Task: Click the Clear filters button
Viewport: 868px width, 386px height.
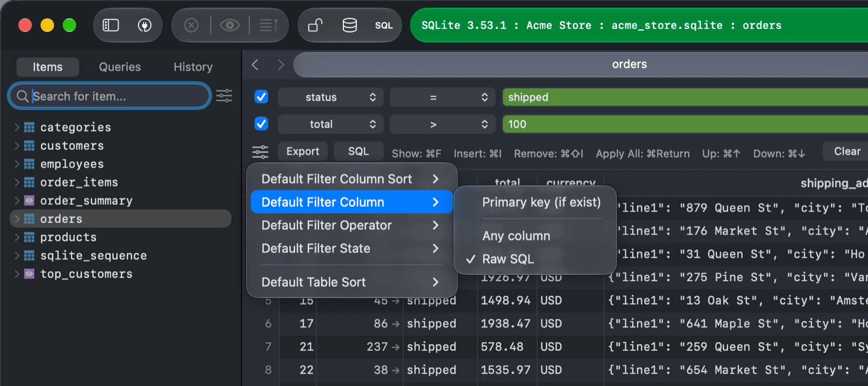Action: pos(846,151)
